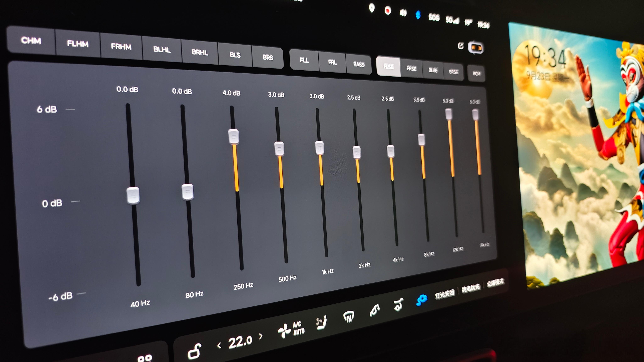The height and width of the screenshot is (362, 644).
Task: Increase temperature with the right chevron
Action: pyautogui.click(x=261, y=336)
